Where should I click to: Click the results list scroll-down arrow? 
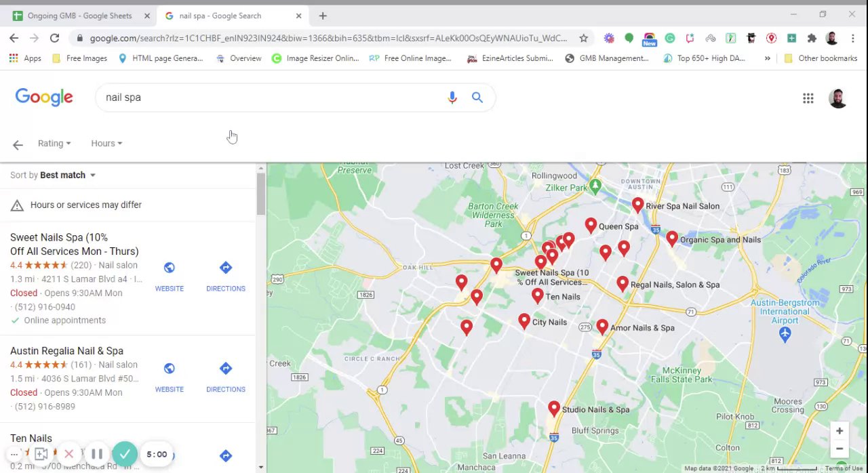point(260,467)
